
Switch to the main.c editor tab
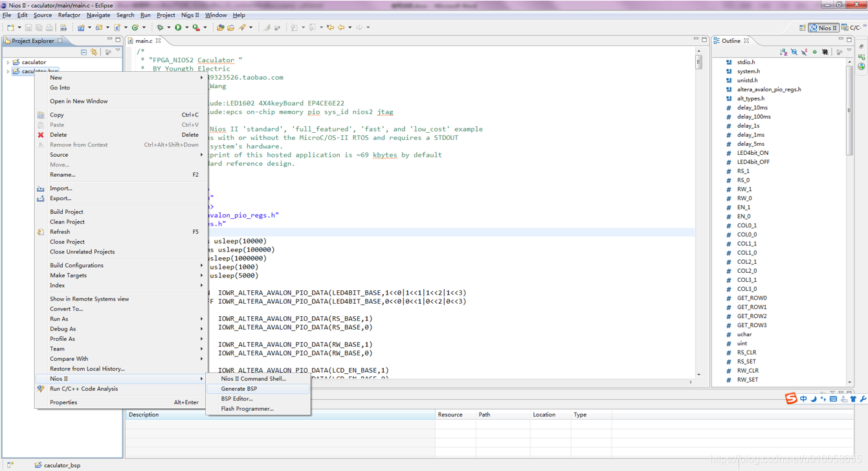(144, 41)
